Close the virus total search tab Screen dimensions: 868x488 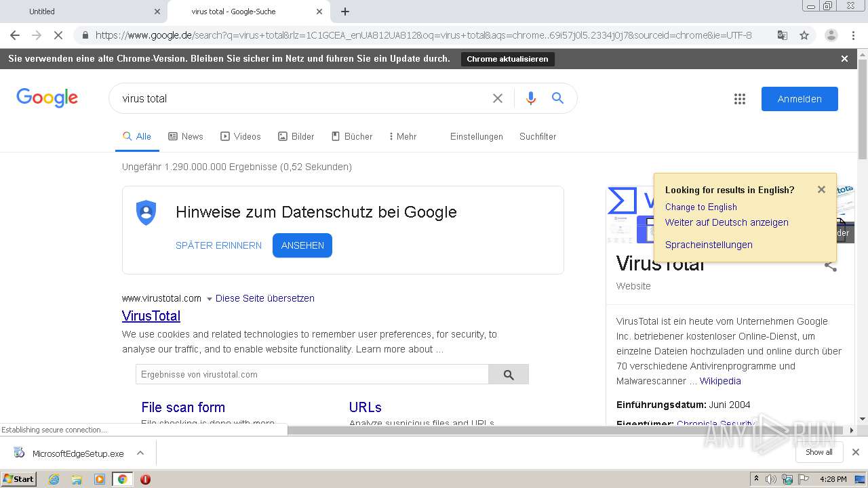[319, 12]
